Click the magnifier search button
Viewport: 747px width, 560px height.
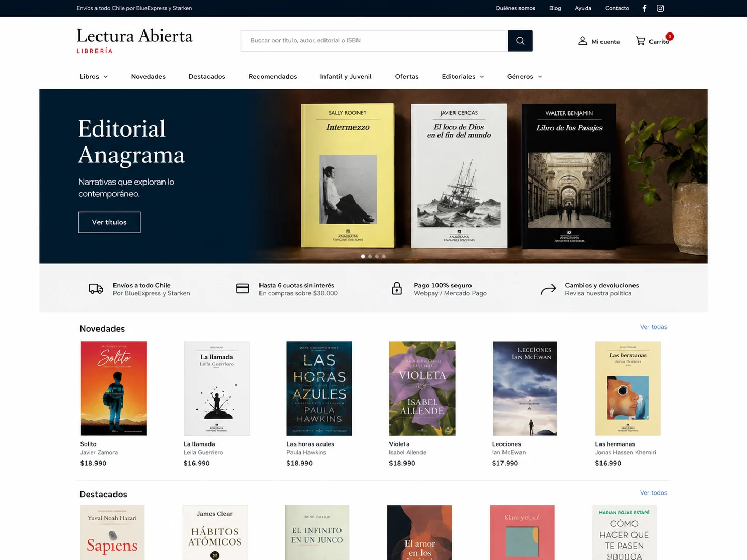tap(520, 41)
